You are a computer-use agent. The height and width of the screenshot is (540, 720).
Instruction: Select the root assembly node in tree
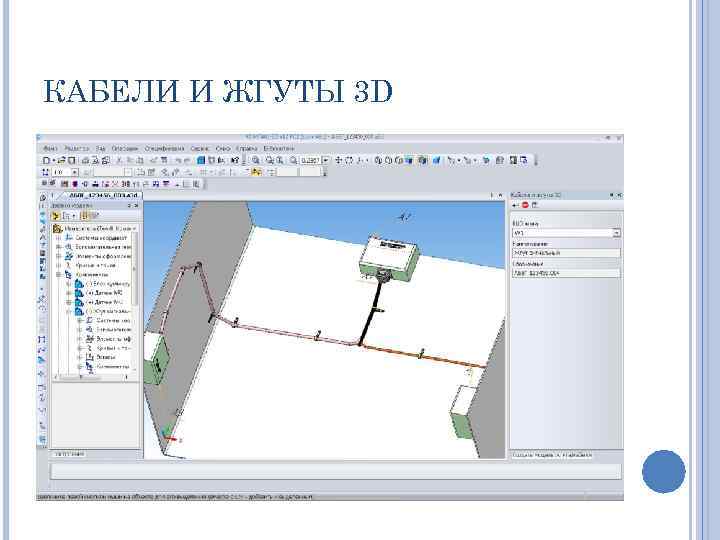tap(95, 229)
